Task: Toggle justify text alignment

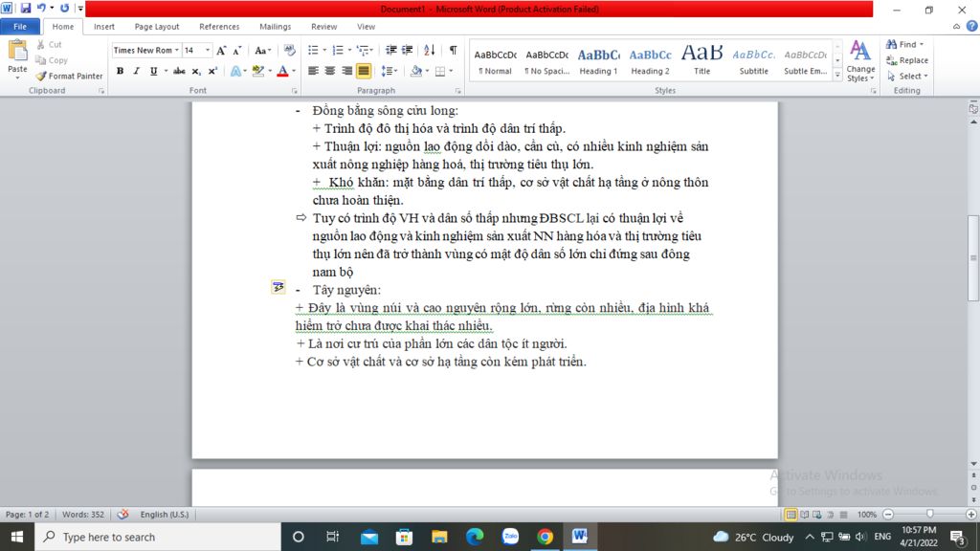Action: pyautogui.click(x=363, y=71)
